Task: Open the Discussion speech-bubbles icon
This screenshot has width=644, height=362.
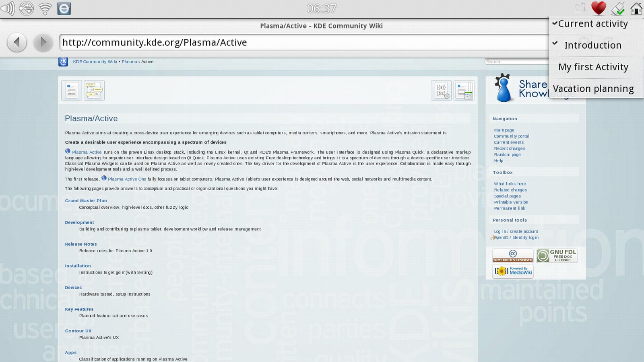Action: 94,90
